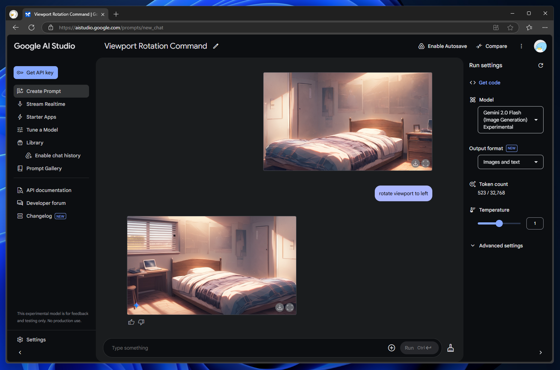Click the Output format NEW badge
This screenshot has height=370, width=560.
(512, 148)
